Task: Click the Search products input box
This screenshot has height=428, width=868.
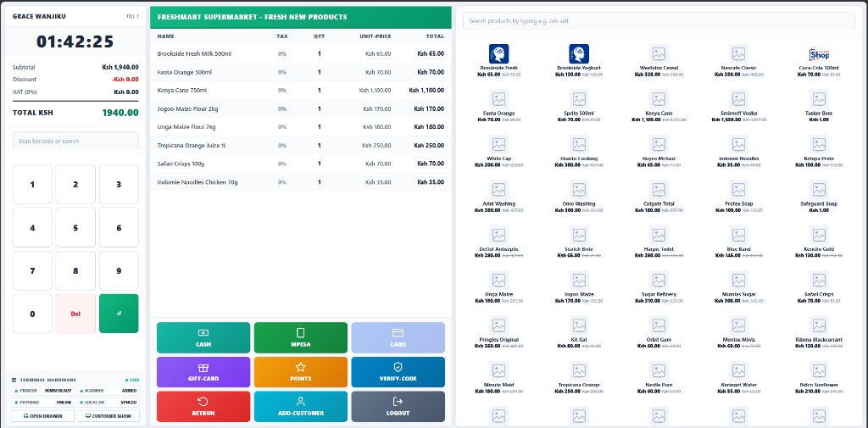Action: pyautogui.click(x=659, y=21)
